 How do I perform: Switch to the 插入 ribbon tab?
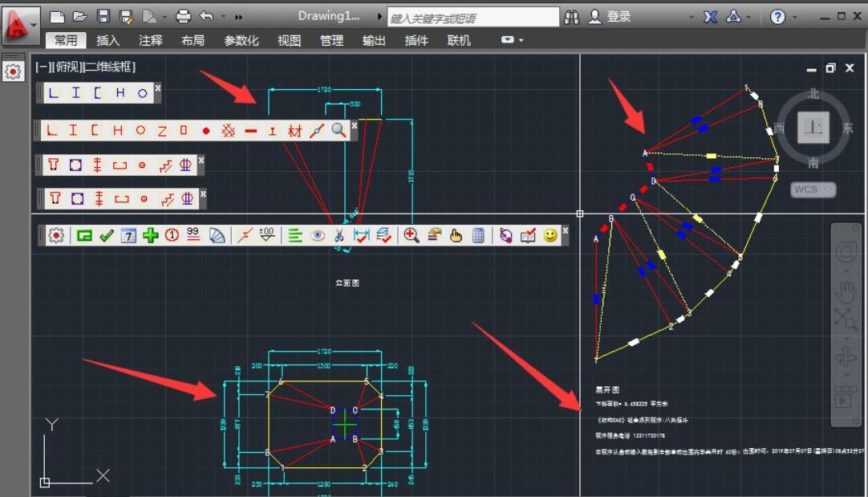107,40
